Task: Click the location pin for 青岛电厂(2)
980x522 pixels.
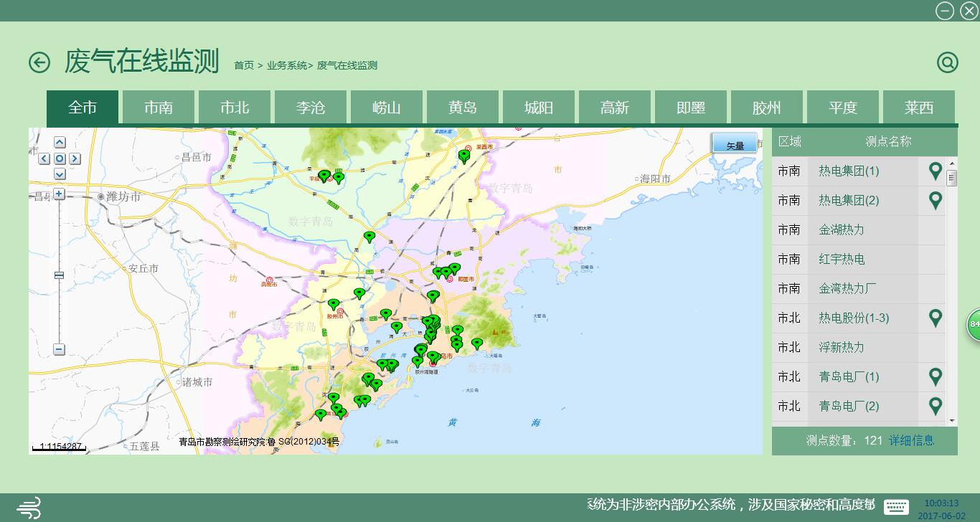Action: tap(935, 406)
